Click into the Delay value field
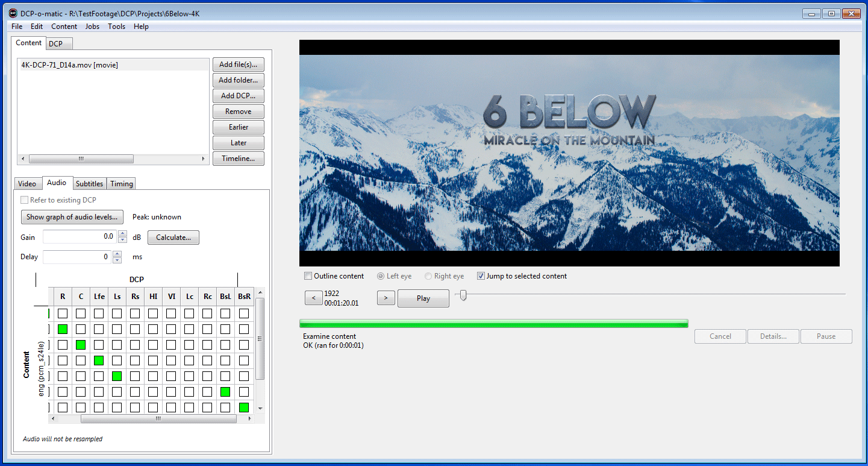The image size is (868, 466). 77,257
